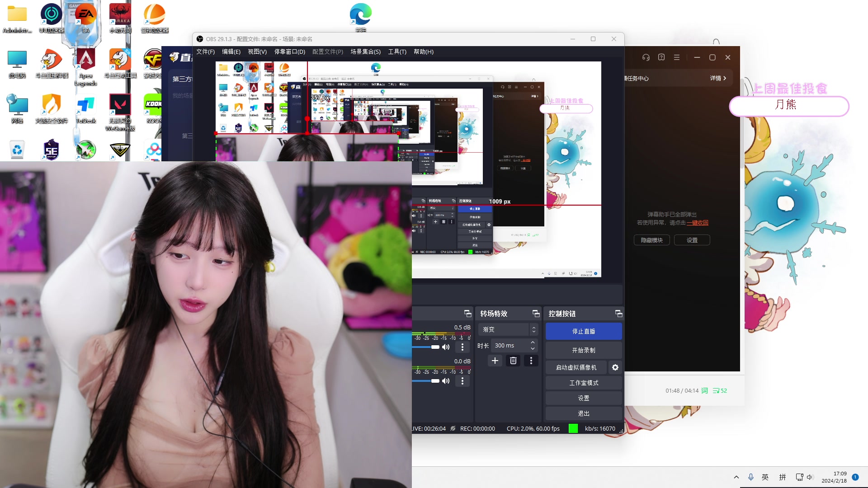The height and width of the screenshot is (488, 868).
Task: Open the 5E platform desktop shortcut
Action: (x=52, y=150)
